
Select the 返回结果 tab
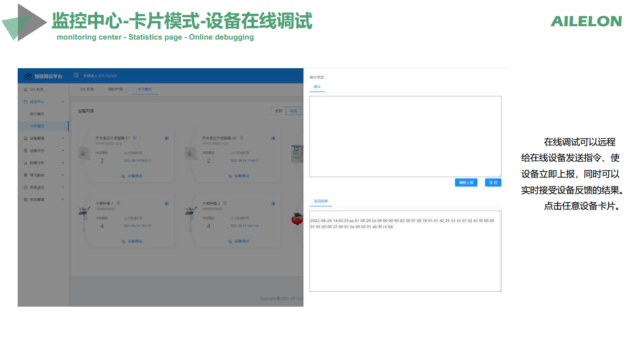pyautogui.click(x=321, y=201)
